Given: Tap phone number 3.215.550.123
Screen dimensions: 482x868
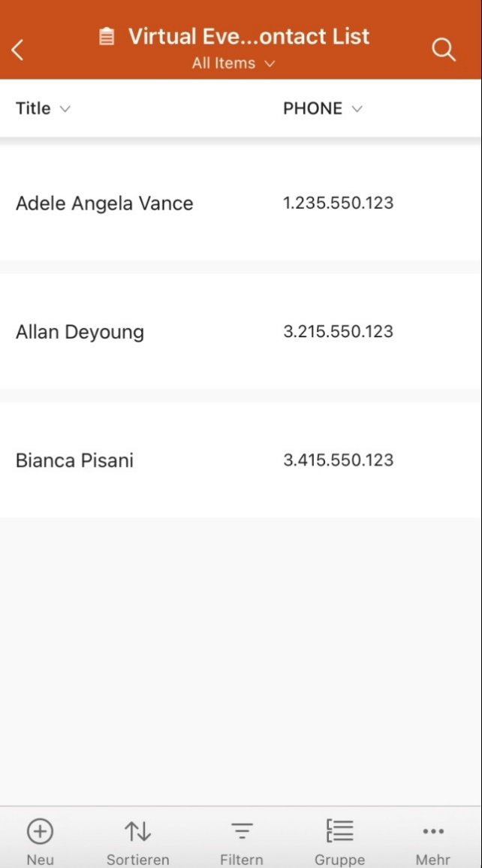Looking at the screenshot, I should 338,331.
